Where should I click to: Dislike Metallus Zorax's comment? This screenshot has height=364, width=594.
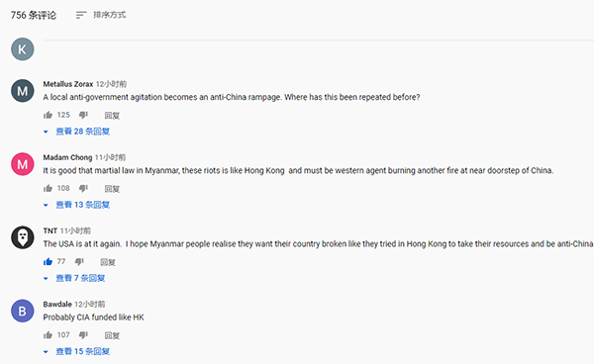click(83, 115)
